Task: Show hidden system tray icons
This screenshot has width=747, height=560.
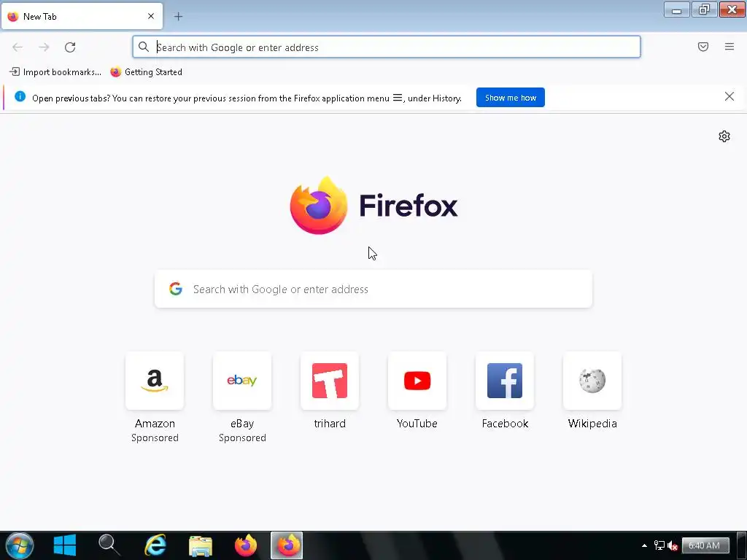Action: point(645,545)
